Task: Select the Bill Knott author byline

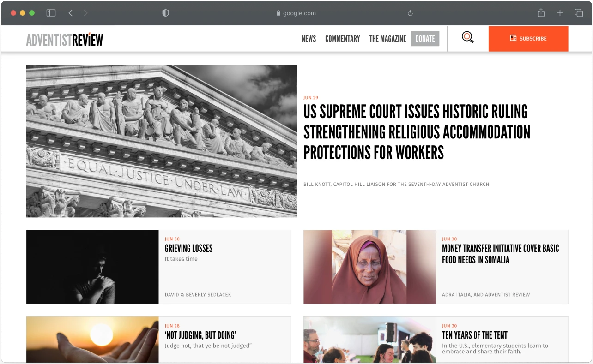Action: pyautogui.click(x=396, y=185)
